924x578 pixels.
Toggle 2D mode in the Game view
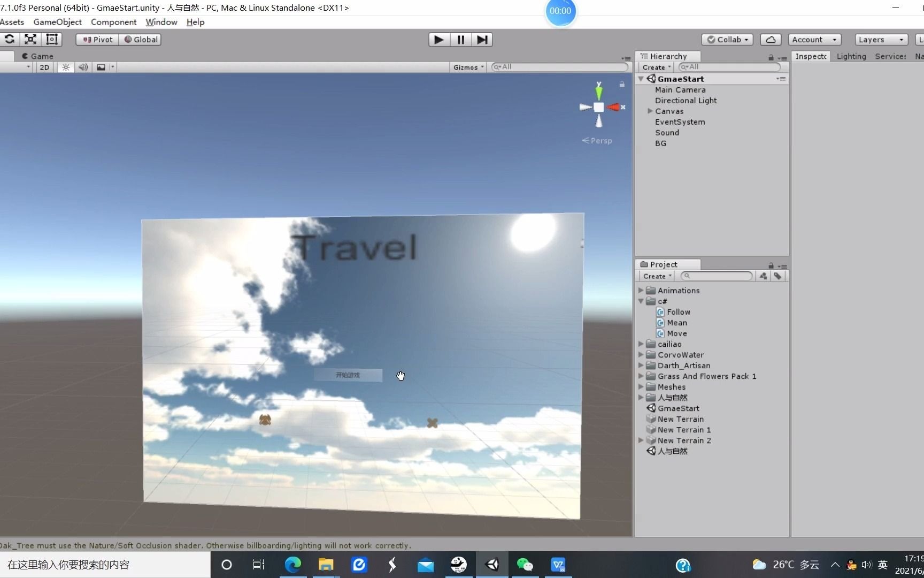[44, 67]
